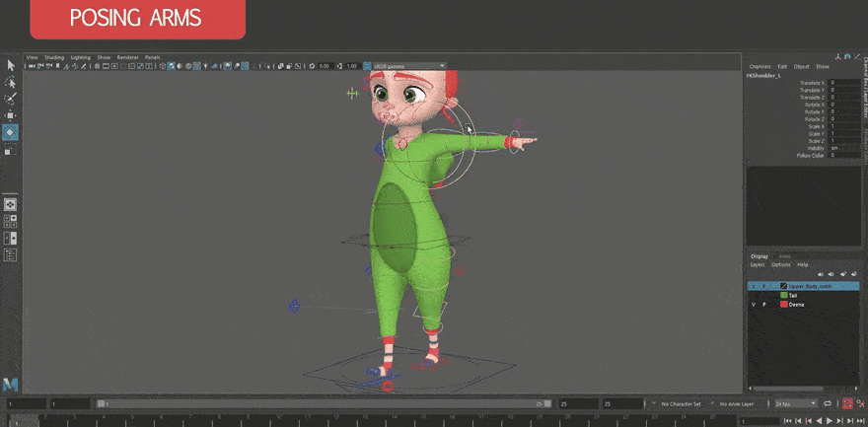Activate the Lasso Select tool
The width and height of the screenshot is (868, 427).
click(x=10, y=82)
